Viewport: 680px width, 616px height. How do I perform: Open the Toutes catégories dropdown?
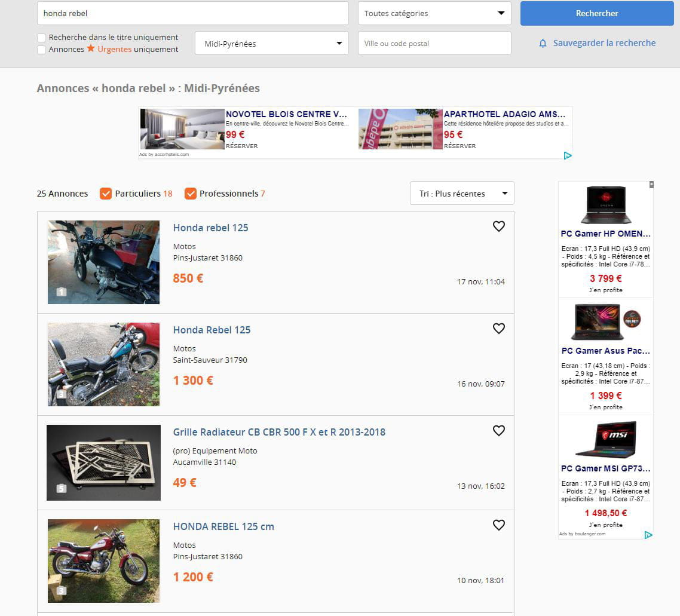click(434, 13)
